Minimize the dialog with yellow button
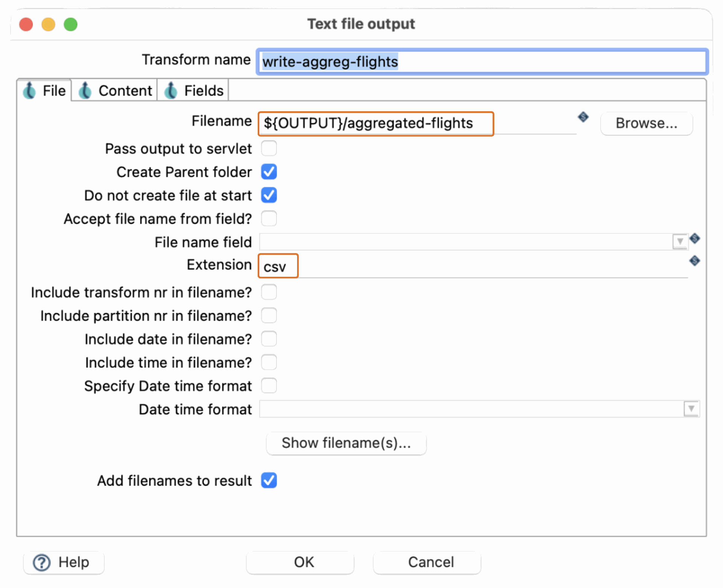This screenshot has height=588, width=723. point(48,24)
